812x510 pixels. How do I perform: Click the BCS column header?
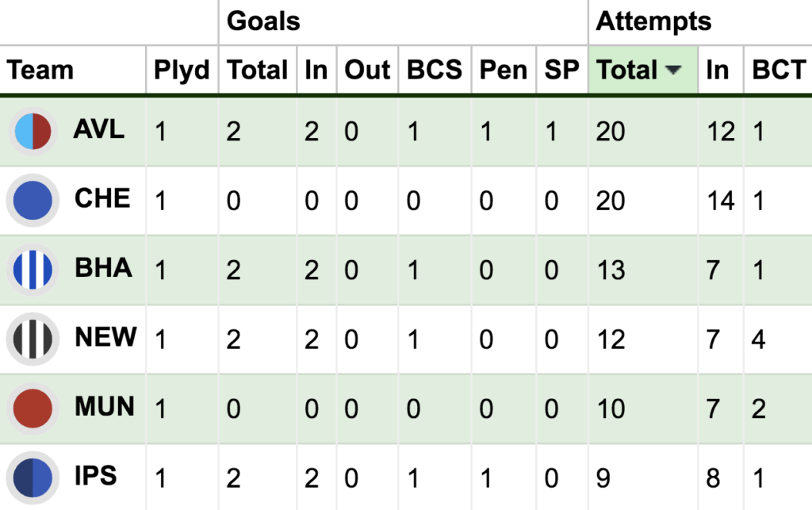[x=435, y=71]
